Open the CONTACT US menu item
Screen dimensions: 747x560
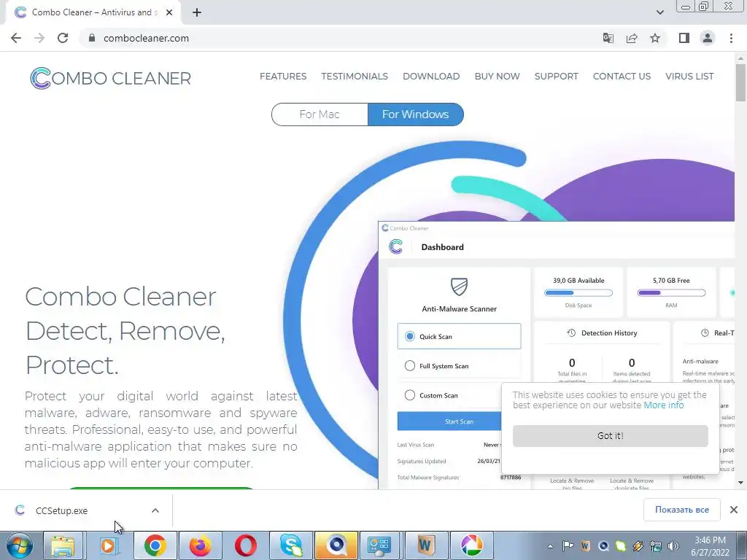pyautogui.click(x=622, y=76)
